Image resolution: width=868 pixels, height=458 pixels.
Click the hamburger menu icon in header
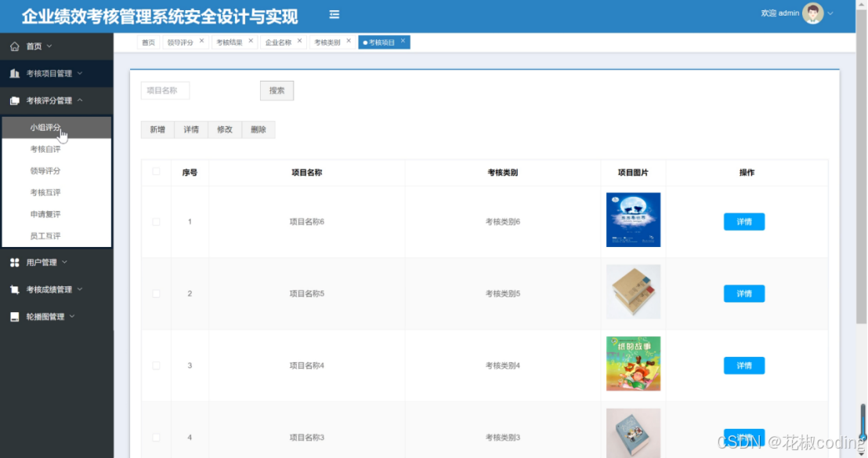(x=334, y=13)
